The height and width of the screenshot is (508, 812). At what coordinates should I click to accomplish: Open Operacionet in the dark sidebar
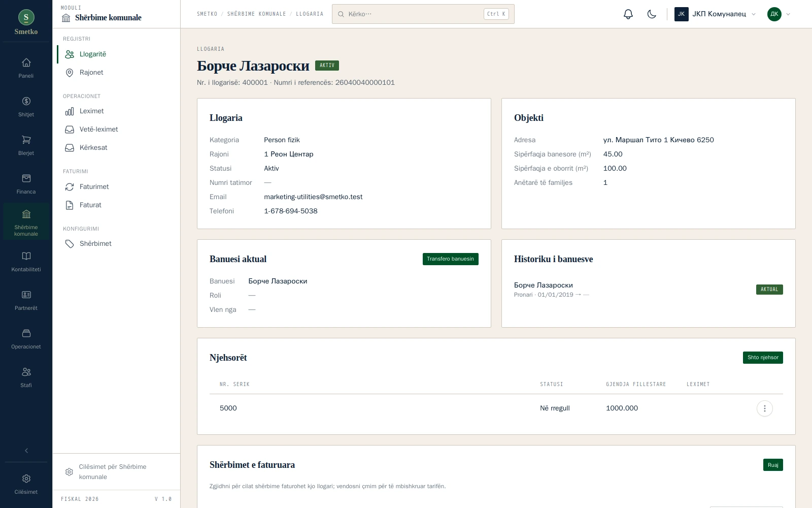tap(26, 339)
